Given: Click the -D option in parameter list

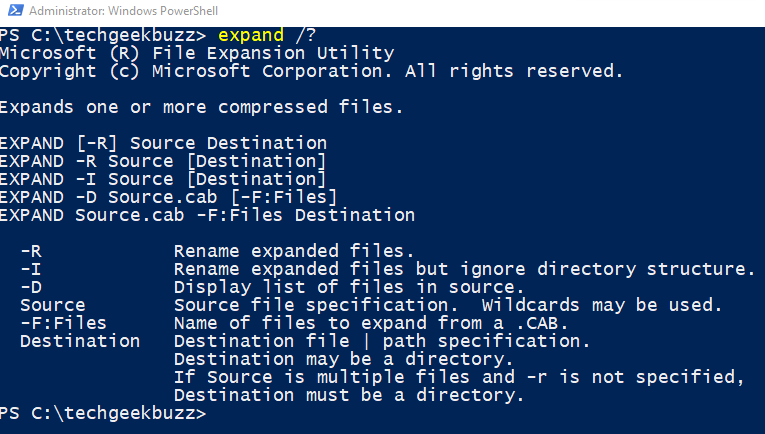Looking at the screenshot, I should tap(31, 287).
